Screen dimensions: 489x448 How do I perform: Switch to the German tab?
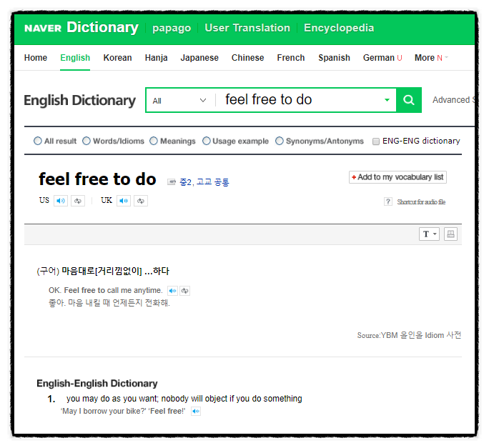click(x=382, y=58)
